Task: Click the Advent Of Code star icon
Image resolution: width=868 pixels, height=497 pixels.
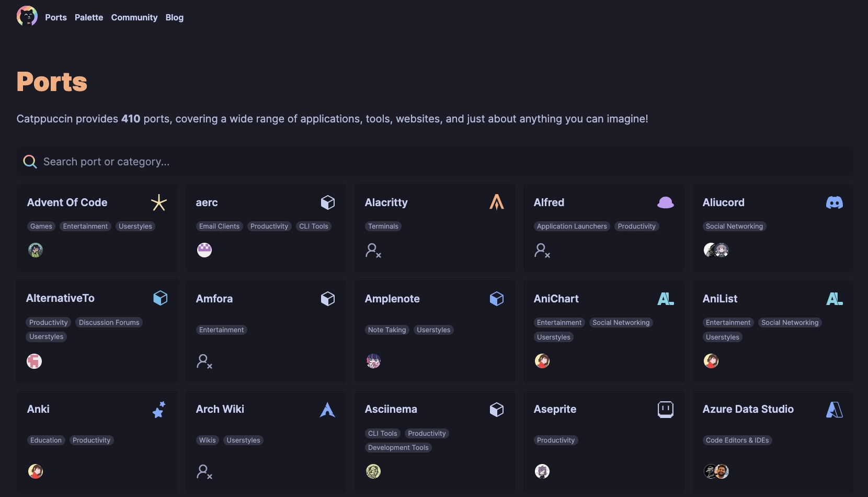Action: point(159,202)
